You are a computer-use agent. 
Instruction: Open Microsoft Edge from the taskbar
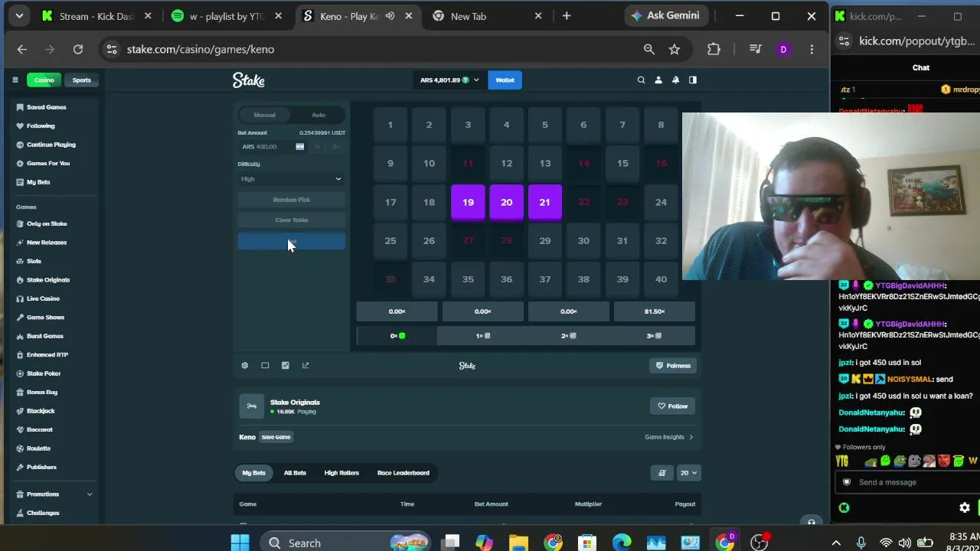click(622, 543)
